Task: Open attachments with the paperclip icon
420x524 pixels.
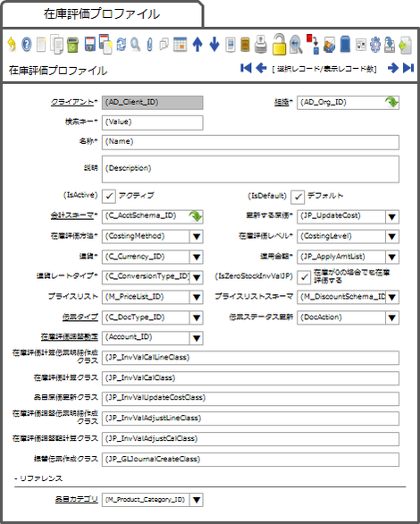Action: coord(150,45)
